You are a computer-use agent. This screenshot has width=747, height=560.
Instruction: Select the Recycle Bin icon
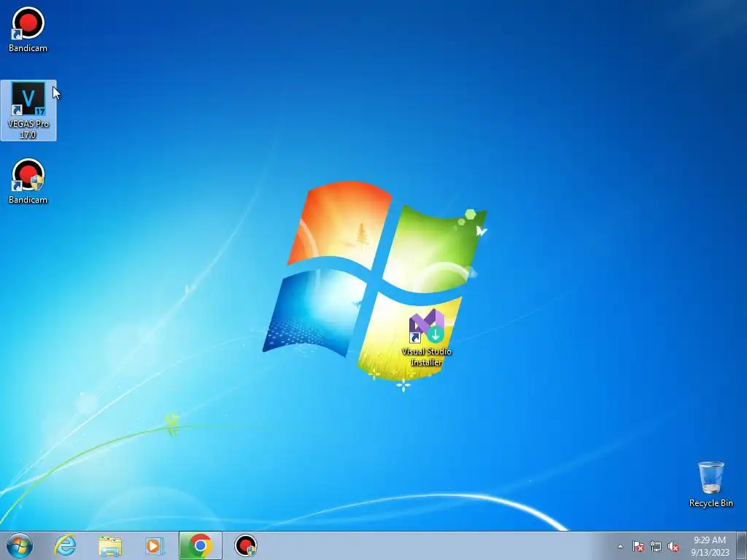coord(711,484)
